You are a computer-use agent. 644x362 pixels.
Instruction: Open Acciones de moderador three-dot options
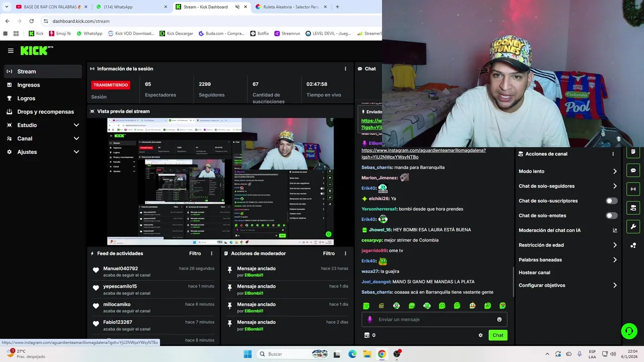(x=345, y=253)
